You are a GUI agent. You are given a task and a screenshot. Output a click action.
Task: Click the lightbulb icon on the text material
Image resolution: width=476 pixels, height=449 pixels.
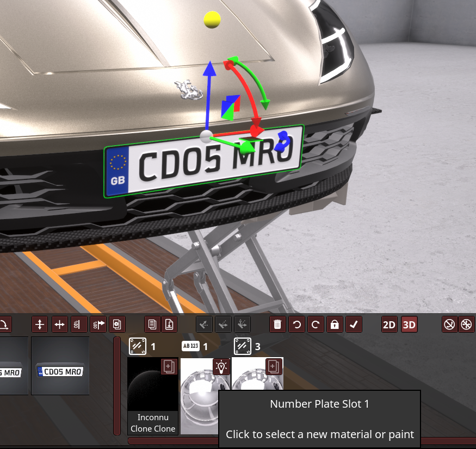(221, 366)
